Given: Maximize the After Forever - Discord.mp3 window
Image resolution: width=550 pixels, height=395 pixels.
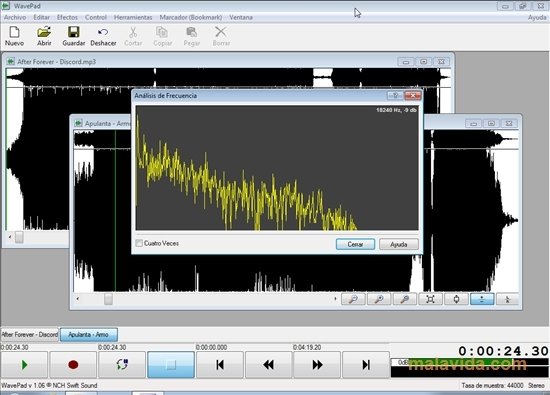Looking at the screenshot, I should (x=424, y=61).
